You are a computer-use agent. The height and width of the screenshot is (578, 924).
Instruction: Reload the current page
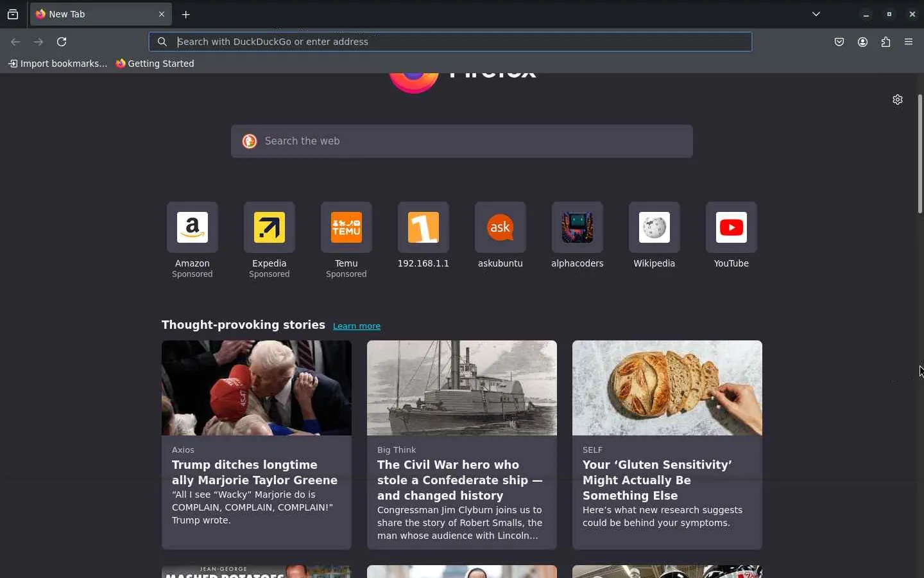[x=62, y=42]
